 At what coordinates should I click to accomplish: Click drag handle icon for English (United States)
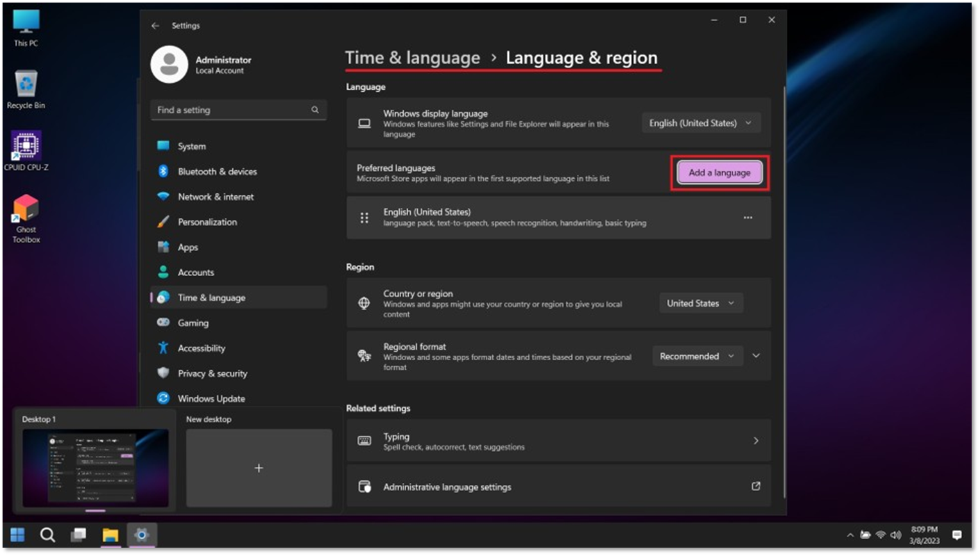pyautogui.click(x=365, y=218)
